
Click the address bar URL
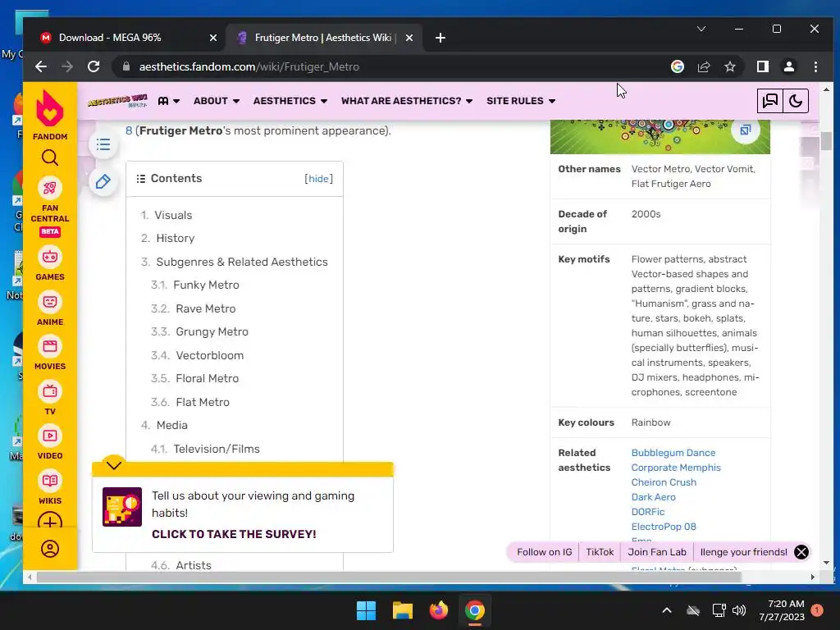(249, 66)
